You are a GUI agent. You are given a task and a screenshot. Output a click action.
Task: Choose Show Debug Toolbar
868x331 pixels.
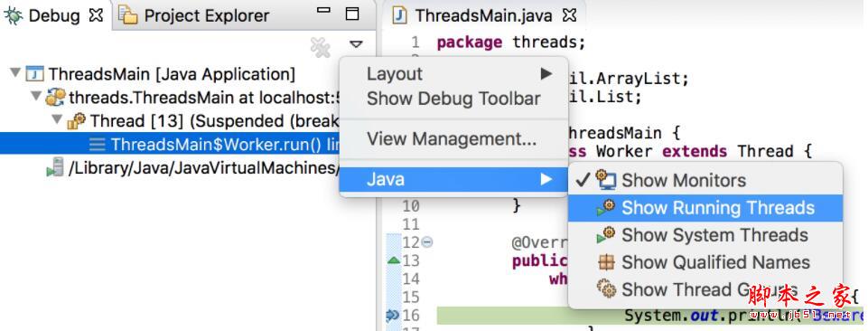[x=453, y=99]
